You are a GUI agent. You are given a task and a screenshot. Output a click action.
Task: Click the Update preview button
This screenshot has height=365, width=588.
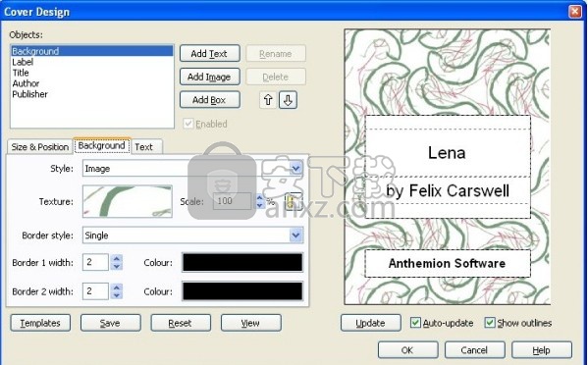point(370,323)
